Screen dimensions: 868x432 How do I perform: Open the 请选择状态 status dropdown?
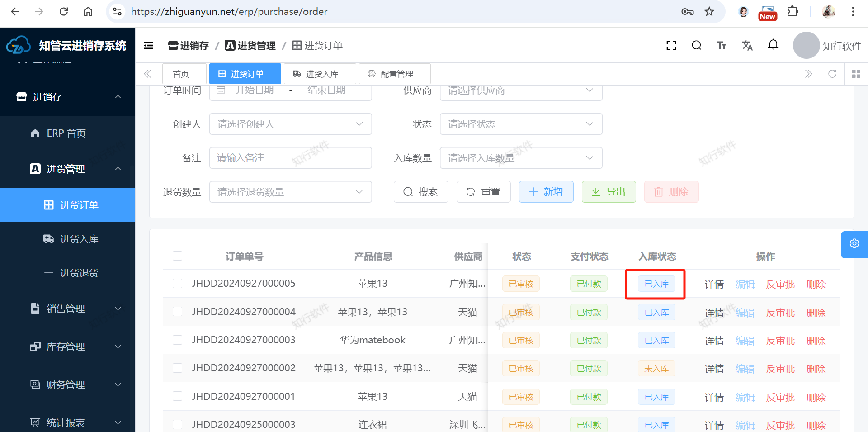521,124
